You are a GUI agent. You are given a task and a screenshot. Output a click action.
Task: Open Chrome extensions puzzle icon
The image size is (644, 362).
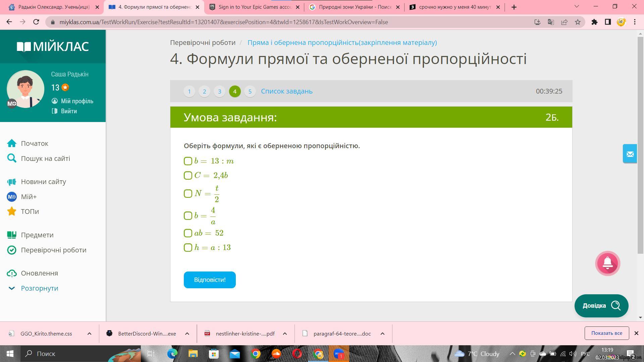[594, 22]
